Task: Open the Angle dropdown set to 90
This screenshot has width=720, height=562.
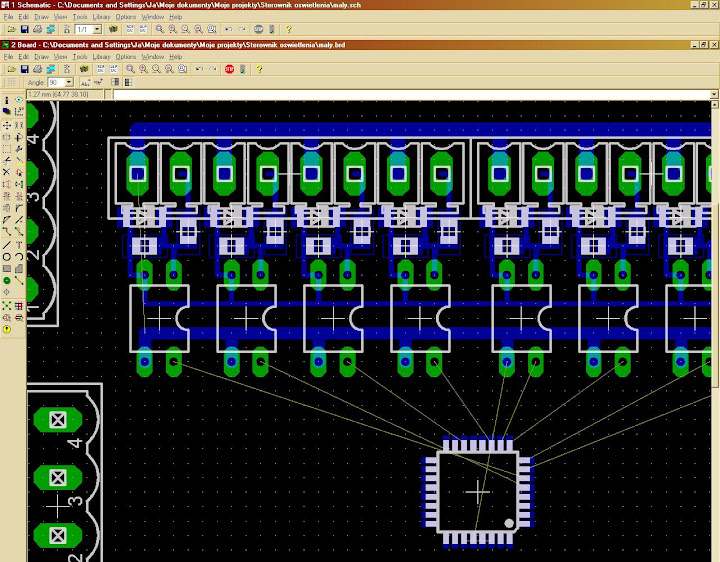Action: tap(69, 82)
